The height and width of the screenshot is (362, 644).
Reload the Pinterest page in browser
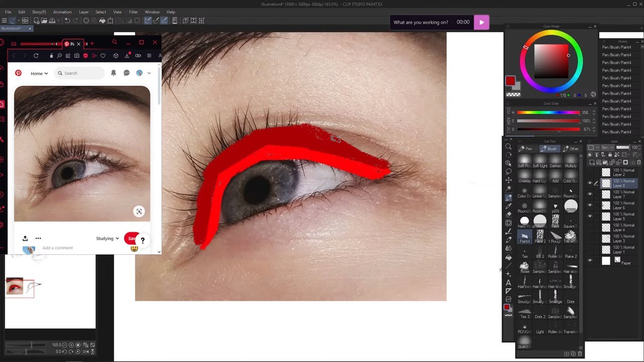(36, 55)
